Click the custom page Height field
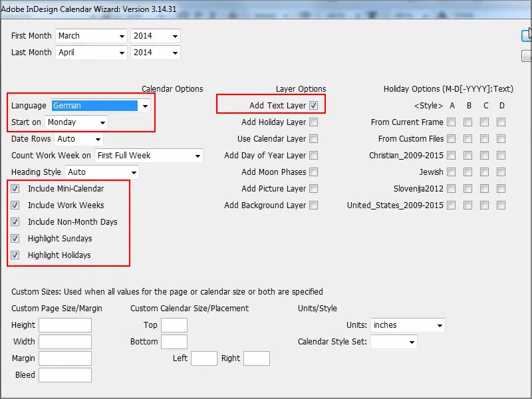 (65, 325)
